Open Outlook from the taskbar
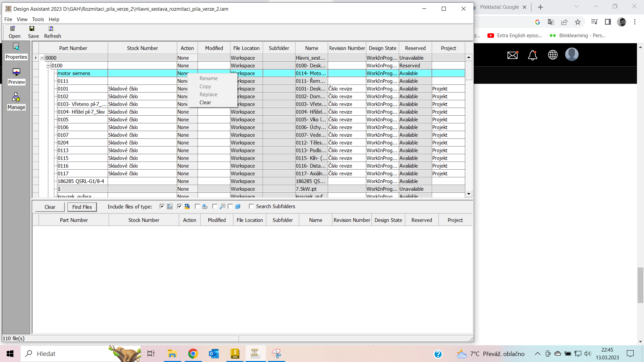 point(214,354)
